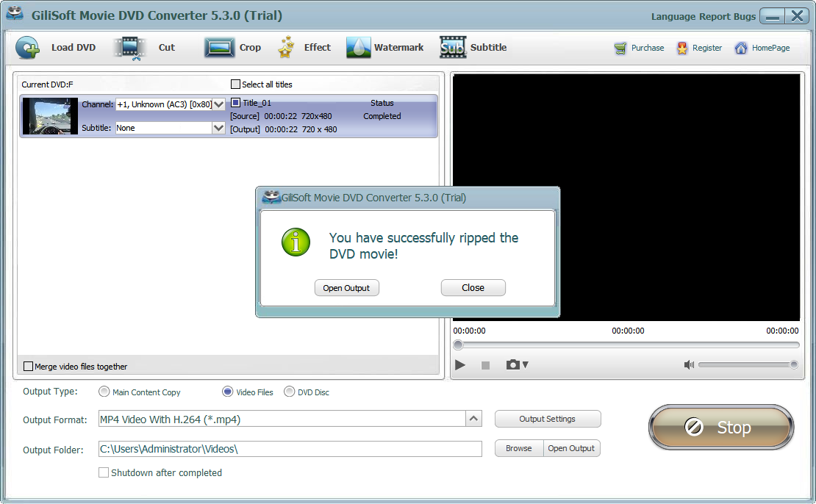Enable Merge video files together
Screen dimensions: 816x504
[x=28, y=366]
